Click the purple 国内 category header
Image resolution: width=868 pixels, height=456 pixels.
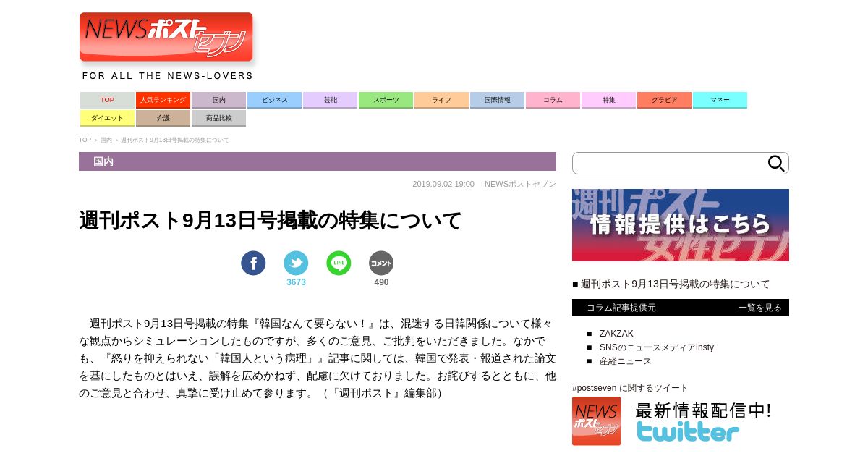tap(318, 161)
